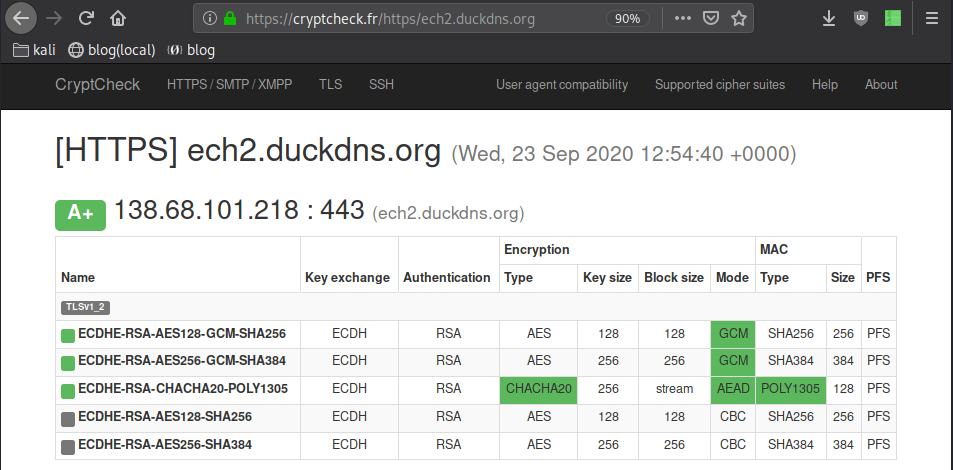Open the kali bookmarks folder
The width and height of the screenshot is (953, 470).
(35, 50)
